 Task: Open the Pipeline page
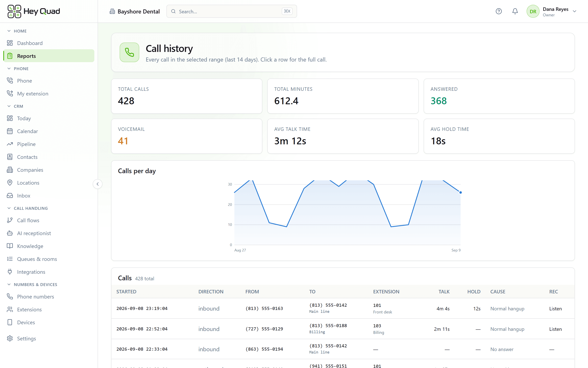click(x=49, y=144)
